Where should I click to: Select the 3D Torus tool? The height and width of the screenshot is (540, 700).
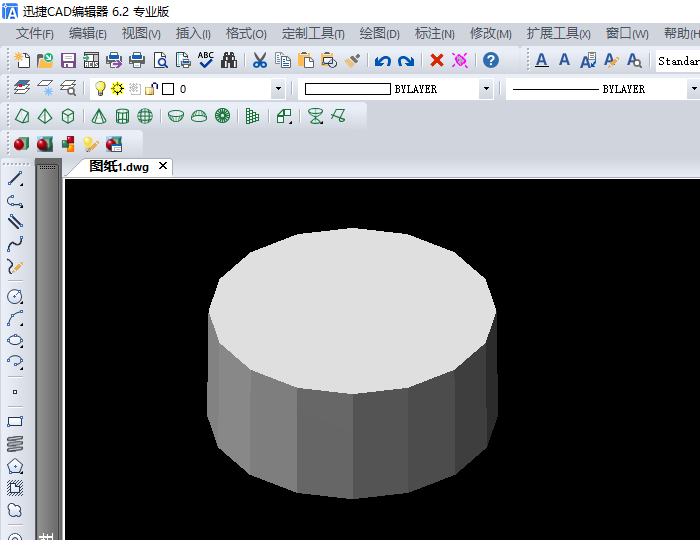pyautogui.click(x=222, y=116)
